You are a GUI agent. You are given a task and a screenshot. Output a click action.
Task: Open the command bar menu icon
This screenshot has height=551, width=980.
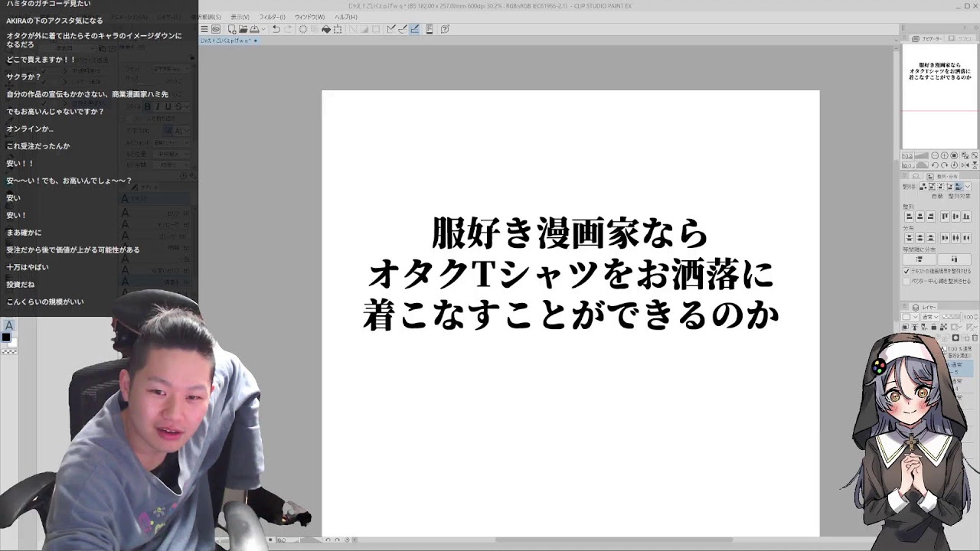[204, 29]
